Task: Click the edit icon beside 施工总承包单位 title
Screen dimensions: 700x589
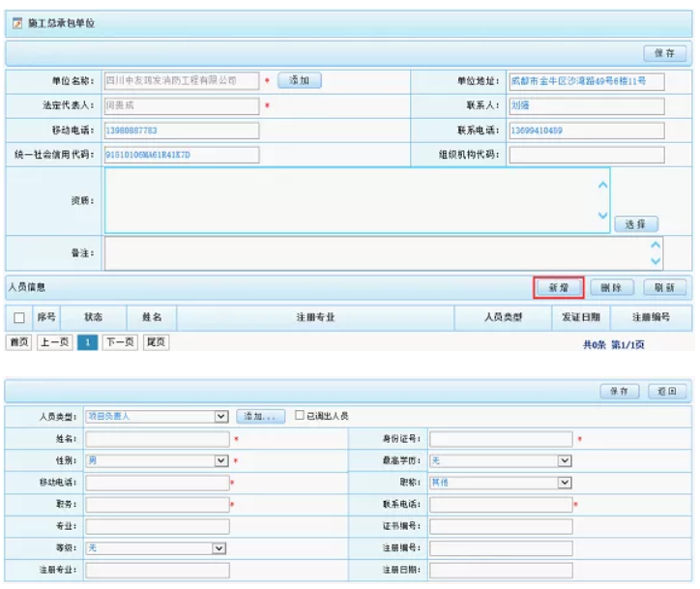Action: (x=16, y=22)
